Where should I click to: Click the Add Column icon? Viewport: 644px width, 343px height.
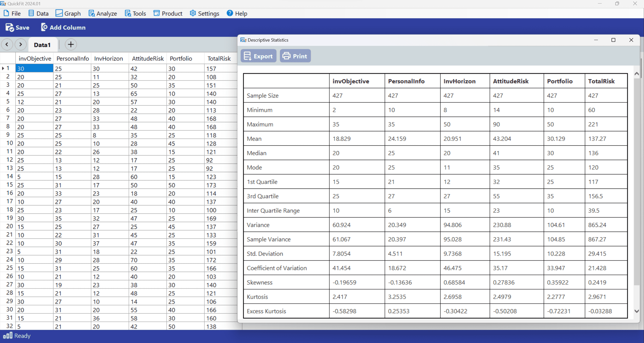point(44,28)
